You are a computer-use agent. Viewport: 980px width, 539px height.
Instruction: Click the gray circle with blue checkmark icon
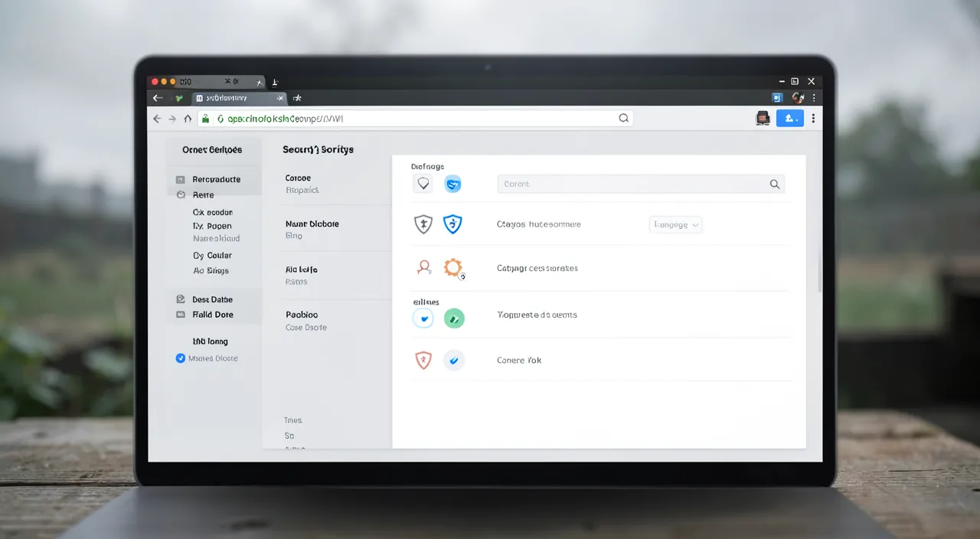point(454,360)
